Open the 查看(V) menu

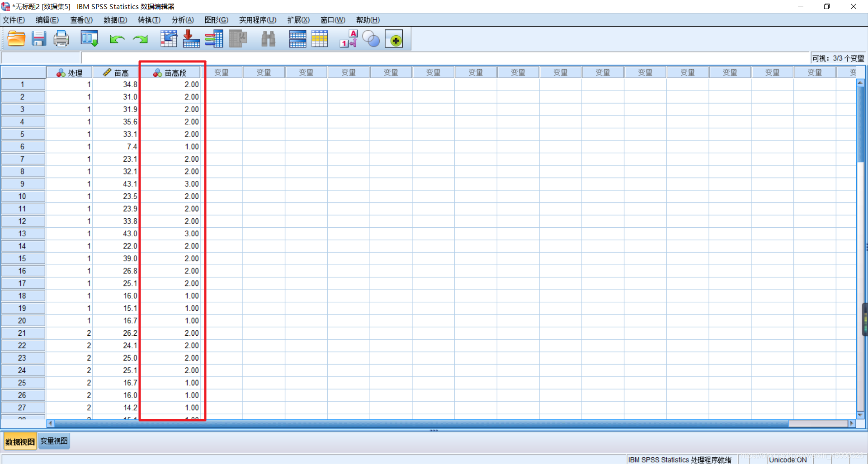pos(81,20)
